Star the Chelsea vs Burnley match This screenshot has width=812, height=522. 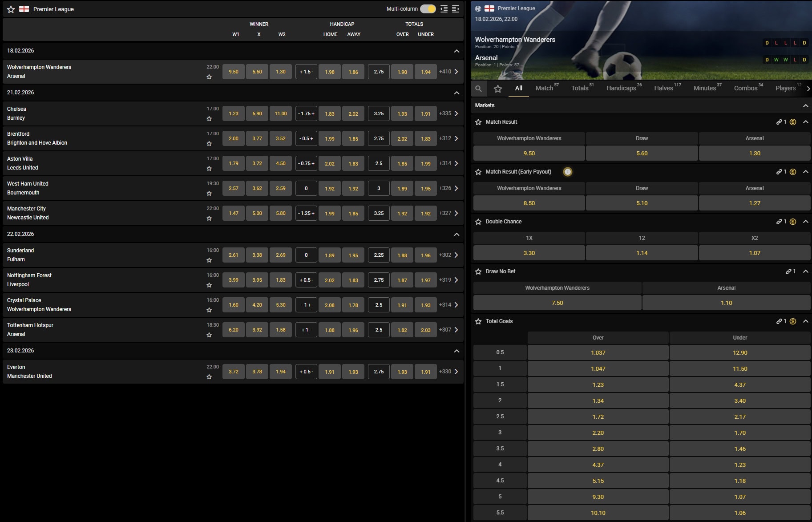[x=209, y=119]
